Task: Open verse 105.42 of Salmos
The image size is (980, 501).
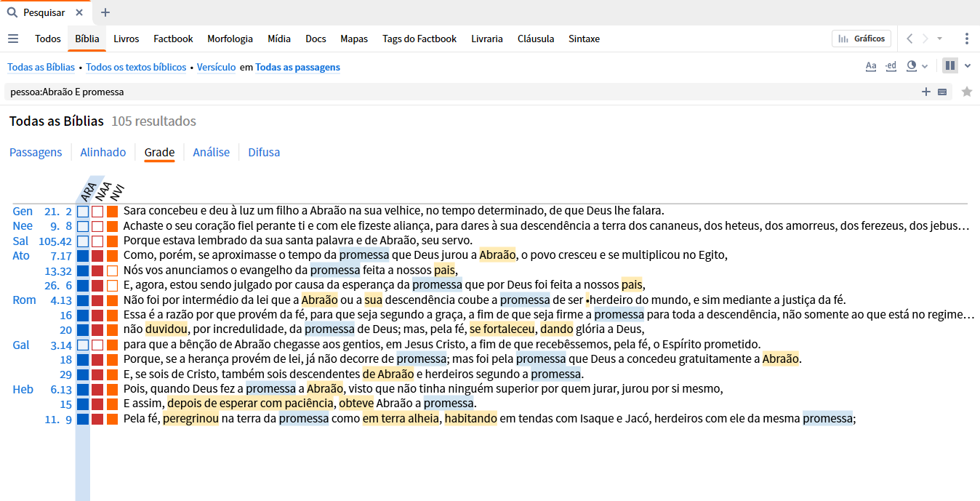Action: click(x=55, y=241)
